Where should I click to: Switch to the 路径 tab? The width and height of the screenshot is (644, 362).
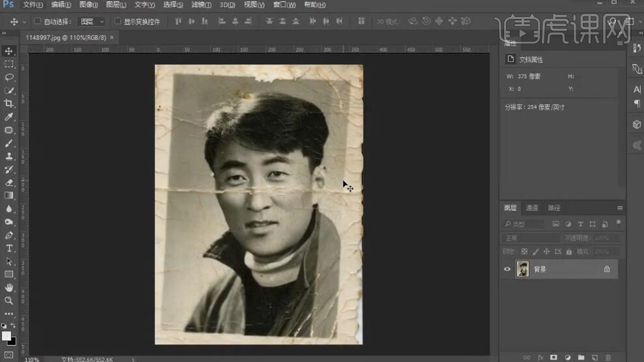tap(554, 208)
